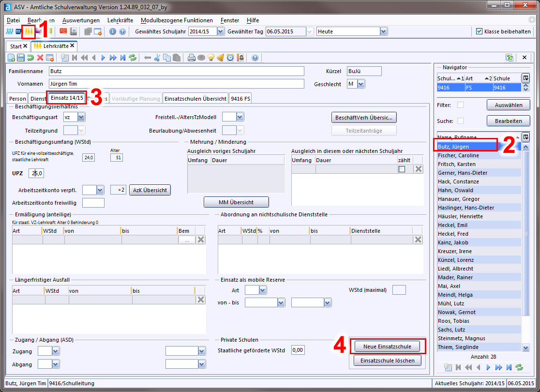Image resolution: width=540 pixels, height=392 pixels.
Task: Open the Geschlecht dropdown
Action: 360,84
